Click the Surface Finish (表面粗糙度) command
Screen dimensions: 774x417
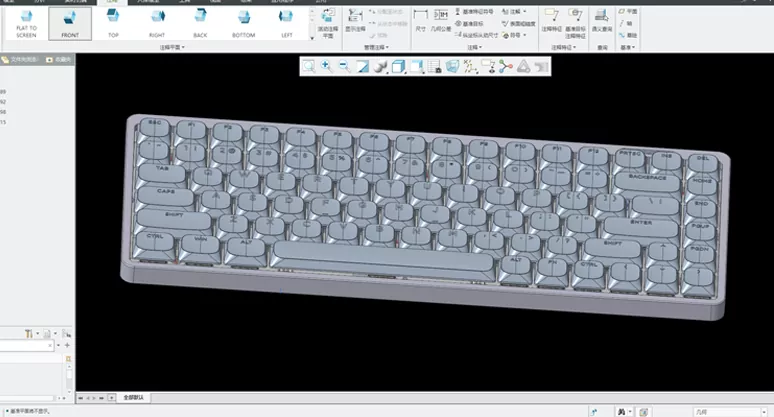tap(518, 23)
